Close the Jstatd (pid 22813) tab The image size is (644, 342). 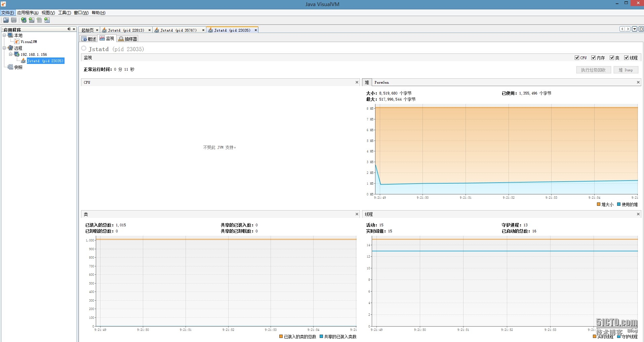click(150, 30)
